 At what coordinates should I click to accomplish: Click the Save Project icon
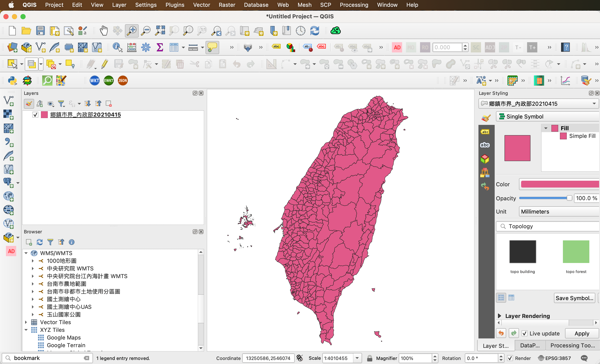(41, 31)
